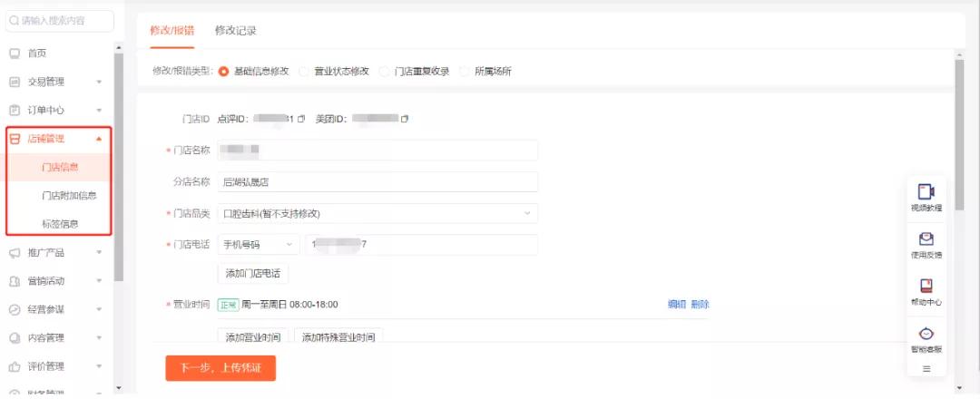Click the 添加营业时间 button

coord(253,337)
